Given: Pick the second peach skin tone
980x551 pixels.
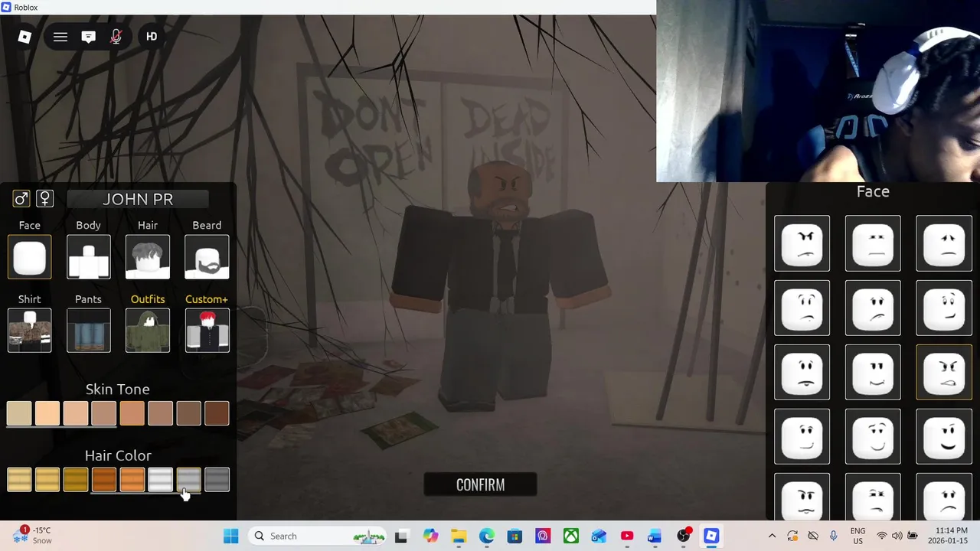Looking at the screenshot, I should 47,413.
